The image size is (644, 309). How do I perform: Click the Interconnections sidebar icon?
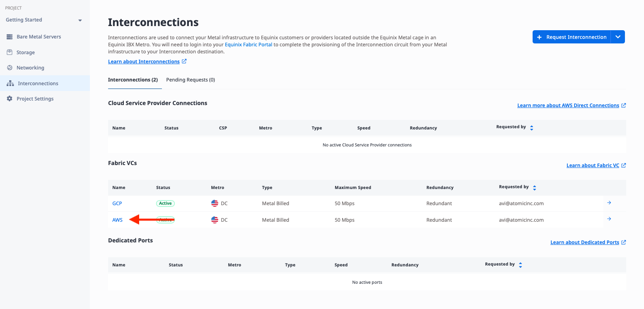tap(10, 84)
